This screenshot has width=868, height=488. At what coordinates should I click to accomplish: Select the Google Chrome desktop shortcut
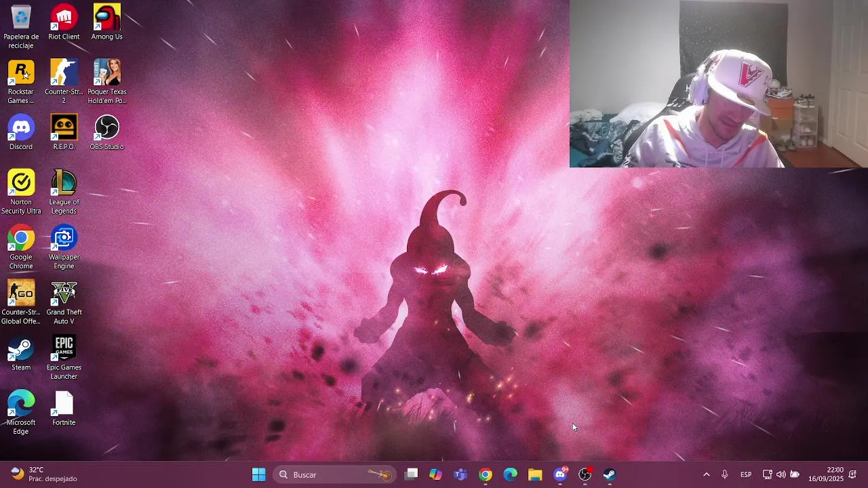pyautogui.click(x=21, y=247)
